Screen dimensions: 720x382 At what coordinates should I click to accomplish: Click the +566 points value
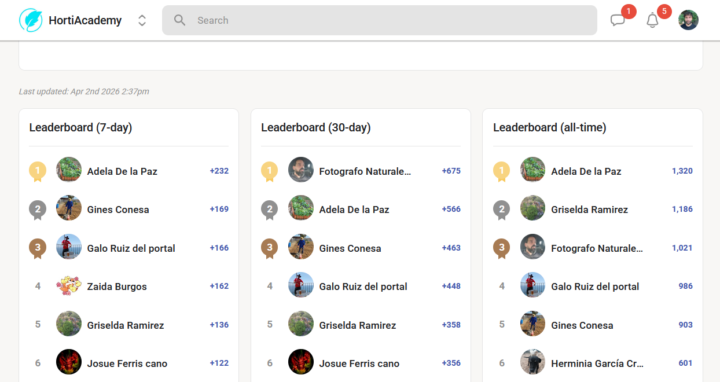pos(451,209)
